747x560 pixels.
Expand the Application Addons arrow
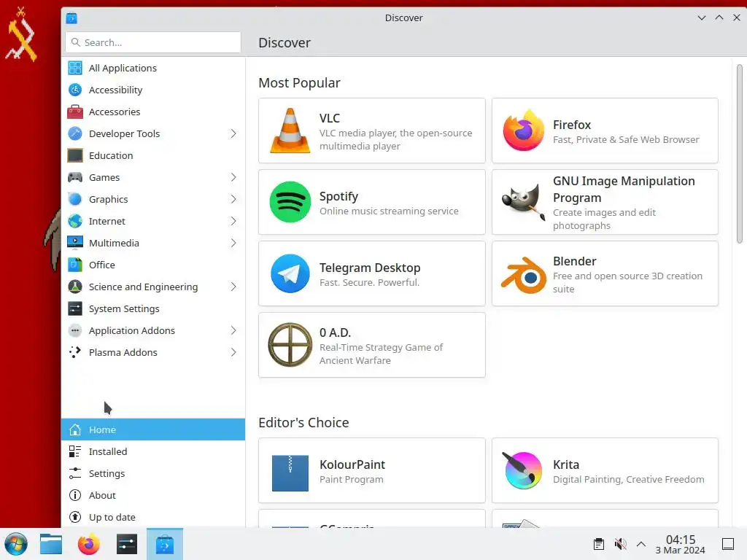[x=233, y=330]
